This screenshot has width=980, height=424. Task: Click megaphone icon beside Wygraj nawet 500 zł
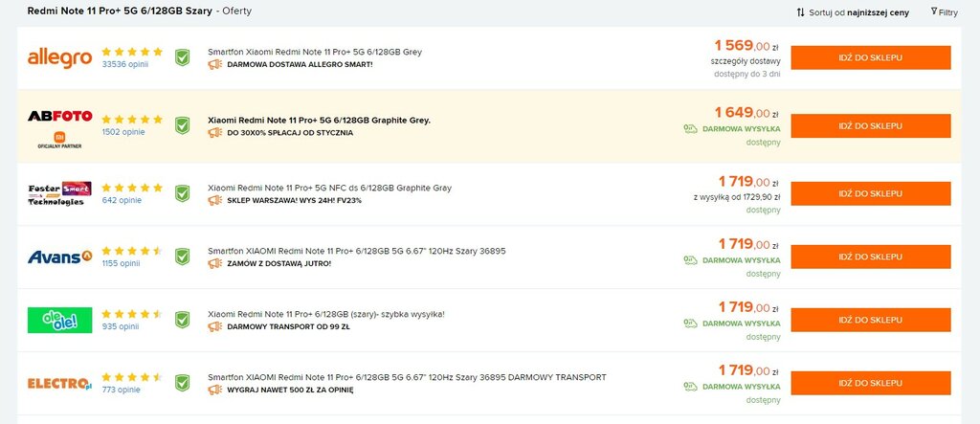[x=215, y=390]
